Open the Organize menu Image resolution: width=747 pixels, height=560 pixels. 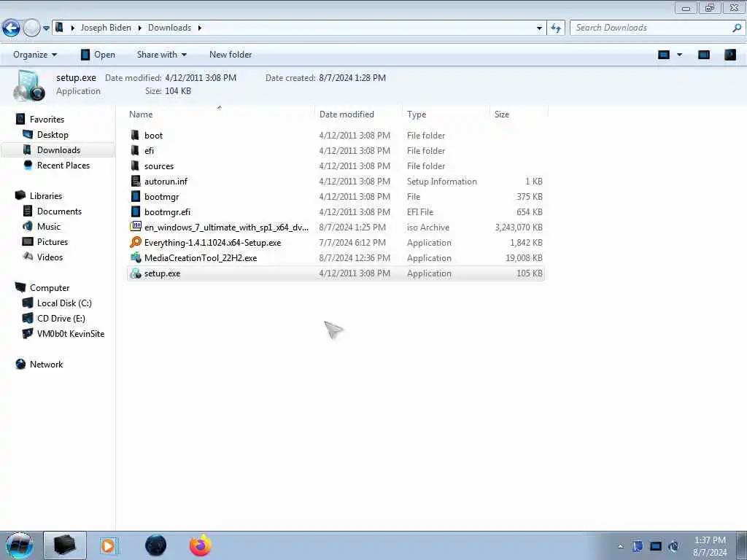35,55
